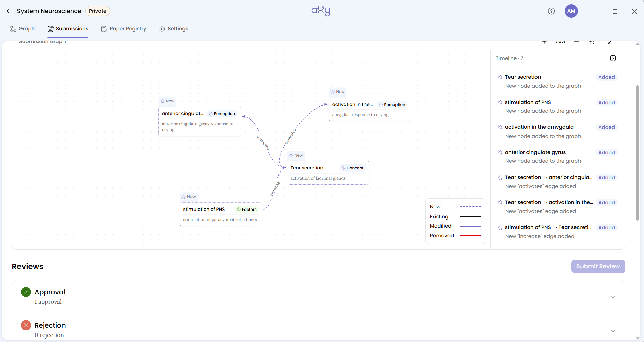
Task: Click the Settings gear icon
Action: [162, 29]
